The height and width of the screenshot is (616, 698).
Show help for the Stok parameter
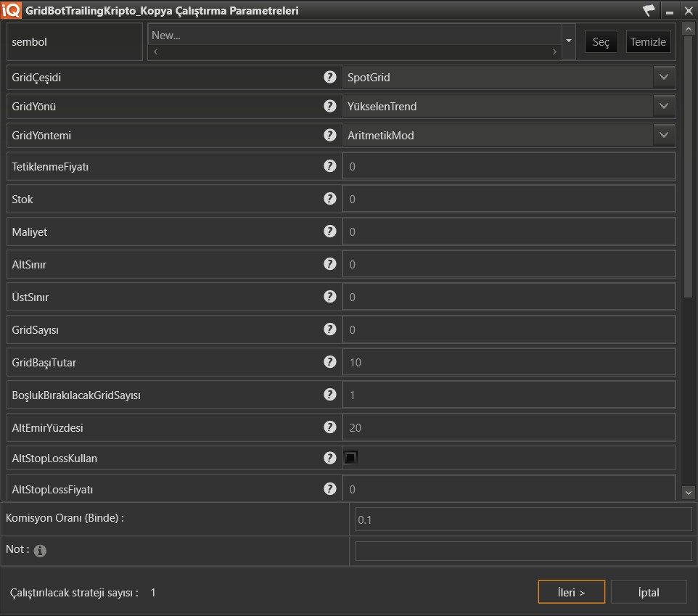coord(329,199)
